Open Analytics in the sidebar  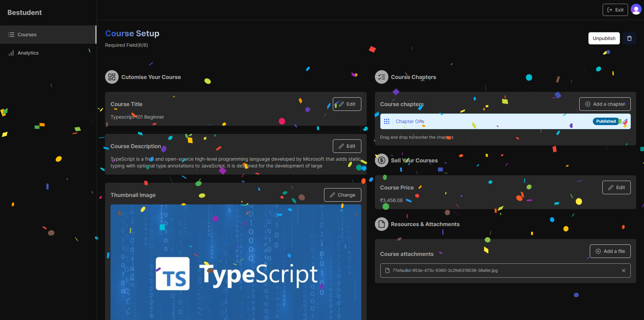tap(48, 53)
